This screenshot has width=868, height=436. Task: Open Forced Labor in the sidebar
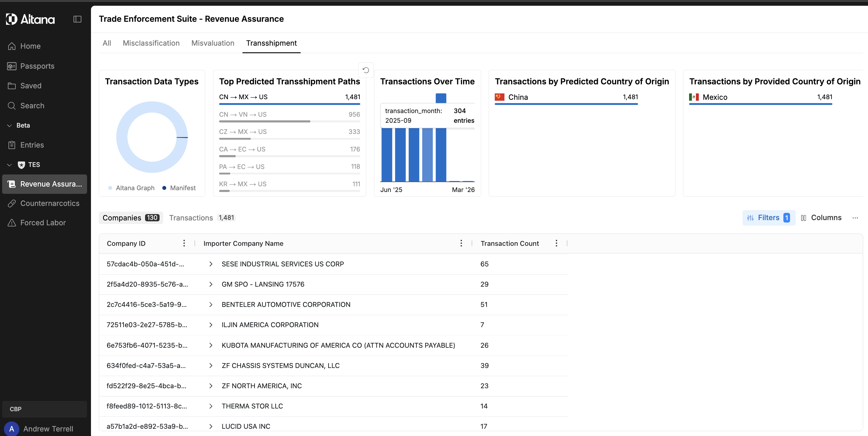pyautogui.click(x=44, y=223)
